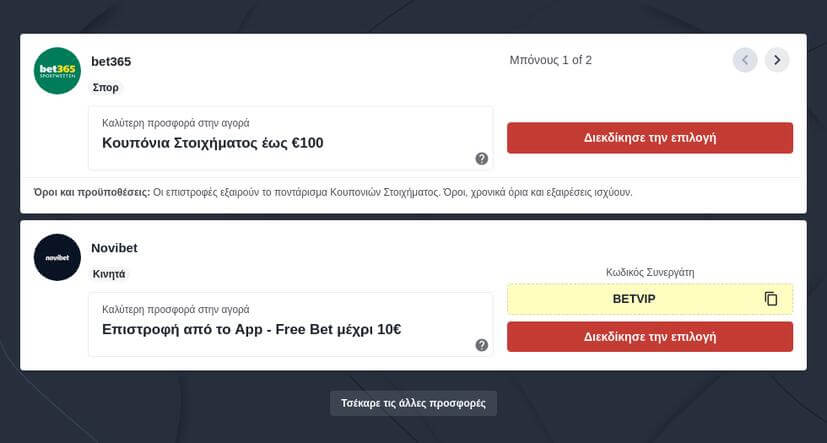Select the Κινητά tag under Novibet
Viewport: 827px width, 443px height.
(110, 274)
